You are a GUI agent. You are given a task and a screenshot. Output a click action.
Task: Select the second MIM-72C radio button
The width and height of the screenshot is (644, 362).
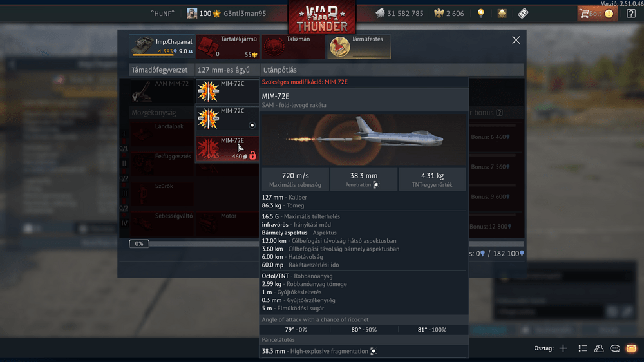[x=252, y=125]
